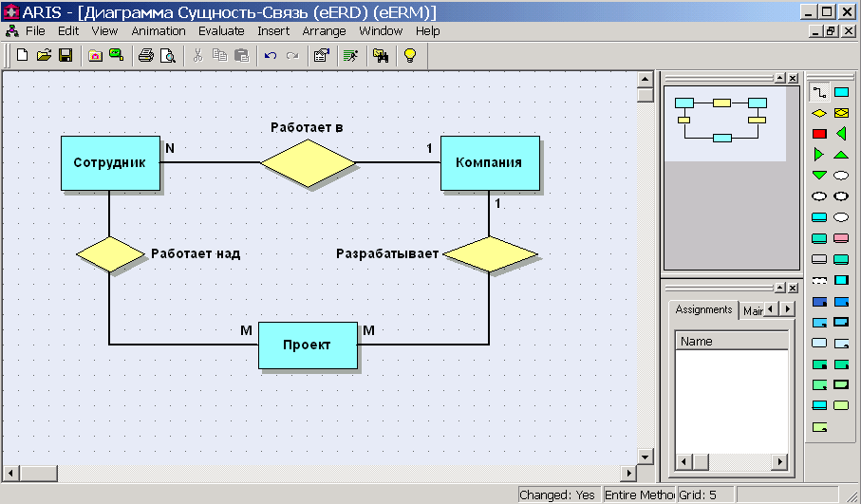Create a new document with the blank page icon
Viewport: 861px width, 504px height.
point(22,55)
